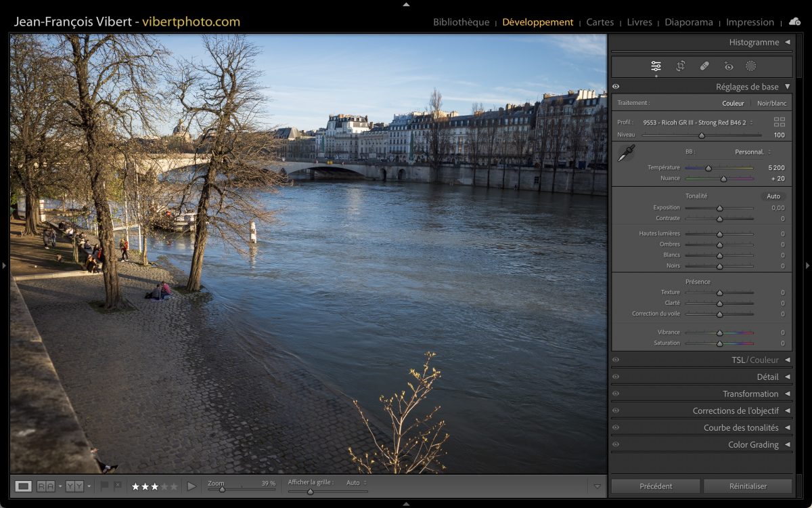Open the BB white balance preset dropdown
This screenshot has height=508, width=812.
[x=752, y=152]
